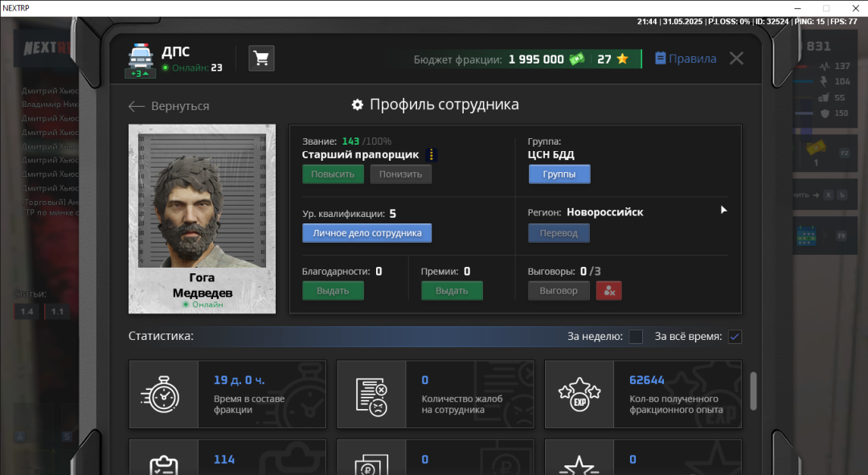
Task: Click the ДПС police car icon
Action: point(141,58)
